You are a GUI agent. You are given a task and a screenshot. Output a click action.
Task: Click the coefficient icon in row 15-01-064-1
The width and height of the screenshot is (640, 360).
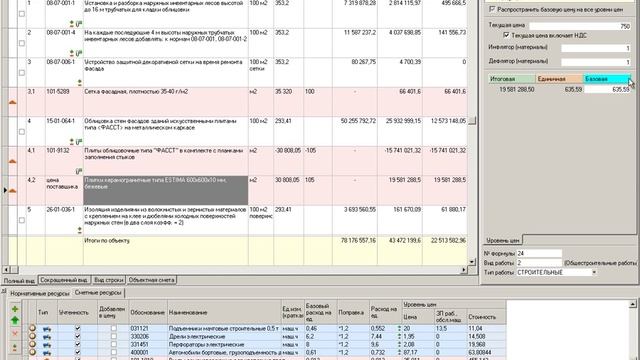click(x=79, y=142)
